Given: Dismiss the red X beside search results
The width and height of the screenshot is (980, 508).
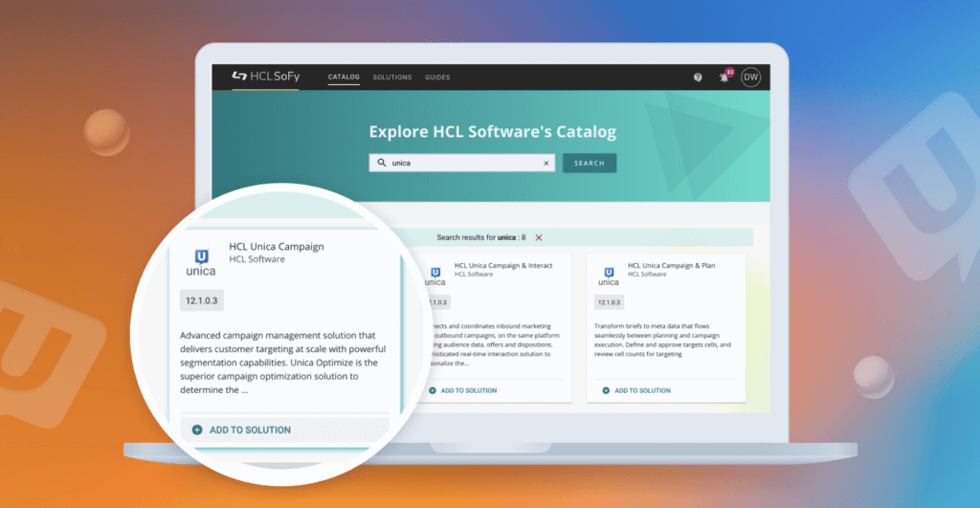Looking at the screenshot, I should point(539,237).
